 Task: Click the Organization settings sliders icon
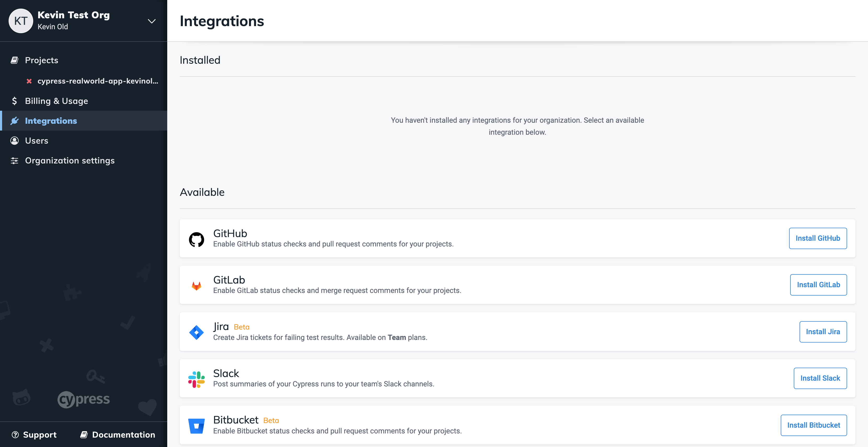14,160
